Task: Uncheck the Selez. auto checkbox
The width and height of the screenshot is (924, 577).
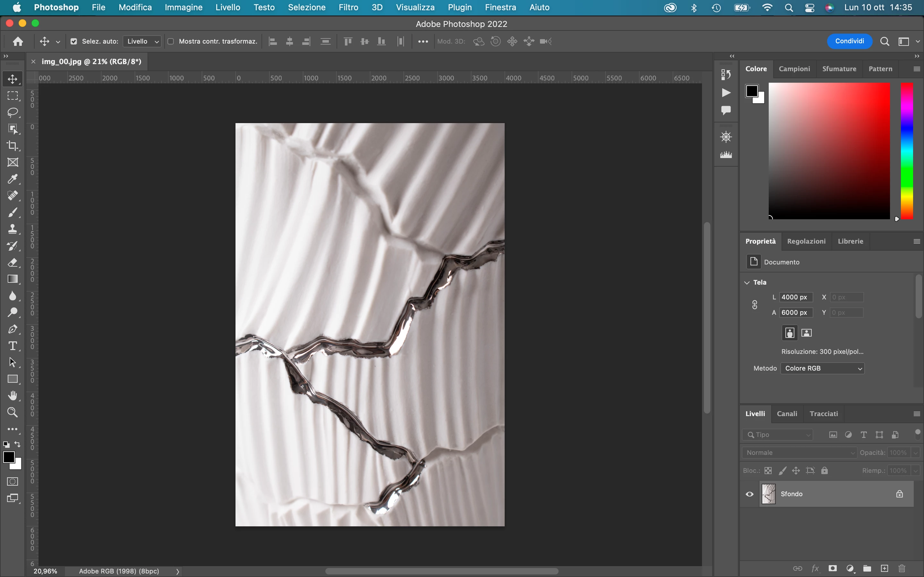Action: (x=74, y=42)
